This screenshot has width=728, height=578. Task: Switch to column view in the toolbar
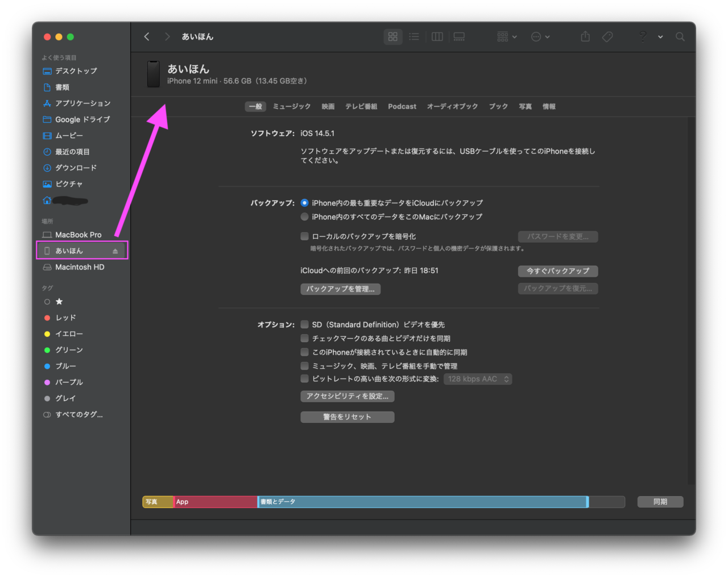click(x=437, y=36)
